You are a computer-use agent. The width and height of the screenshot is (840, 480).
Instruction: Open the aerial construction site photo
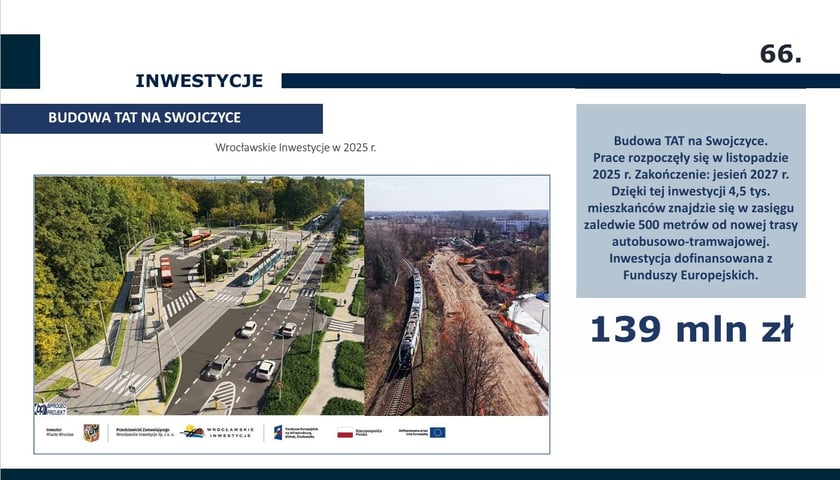coord(457,296)
